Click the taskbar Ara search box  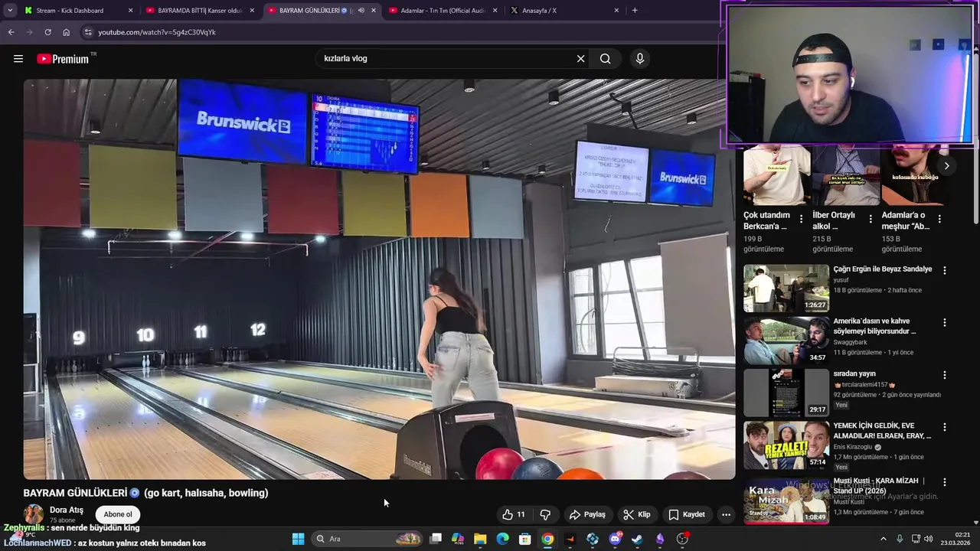(x=367, y=539)
